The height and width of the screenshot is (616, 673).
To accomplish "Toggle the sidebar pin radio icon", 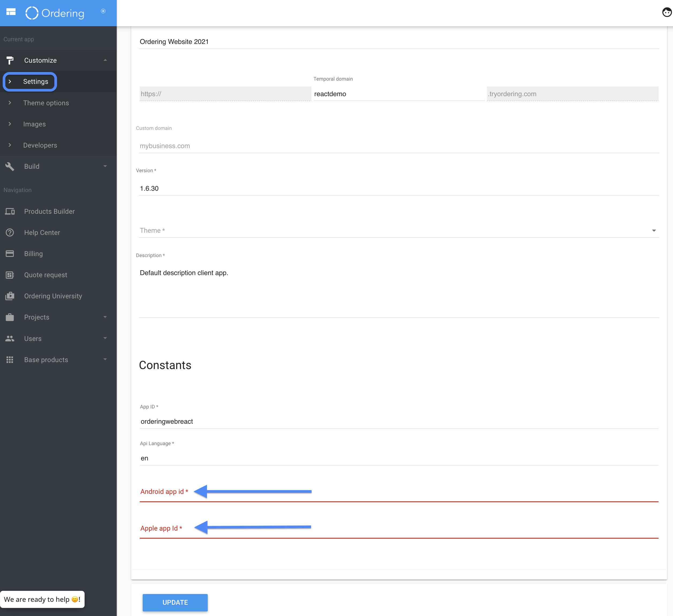I will (x=103, y=11).
